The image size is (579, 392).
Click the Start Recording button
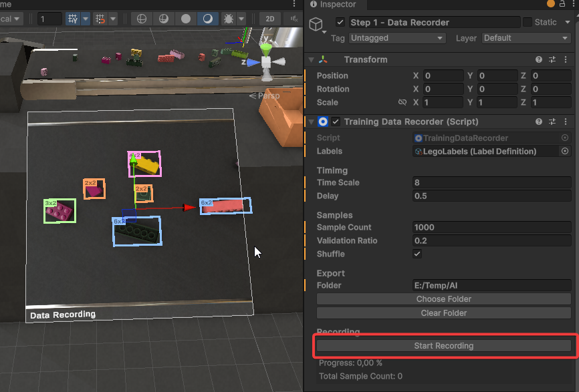click(443, 346)
